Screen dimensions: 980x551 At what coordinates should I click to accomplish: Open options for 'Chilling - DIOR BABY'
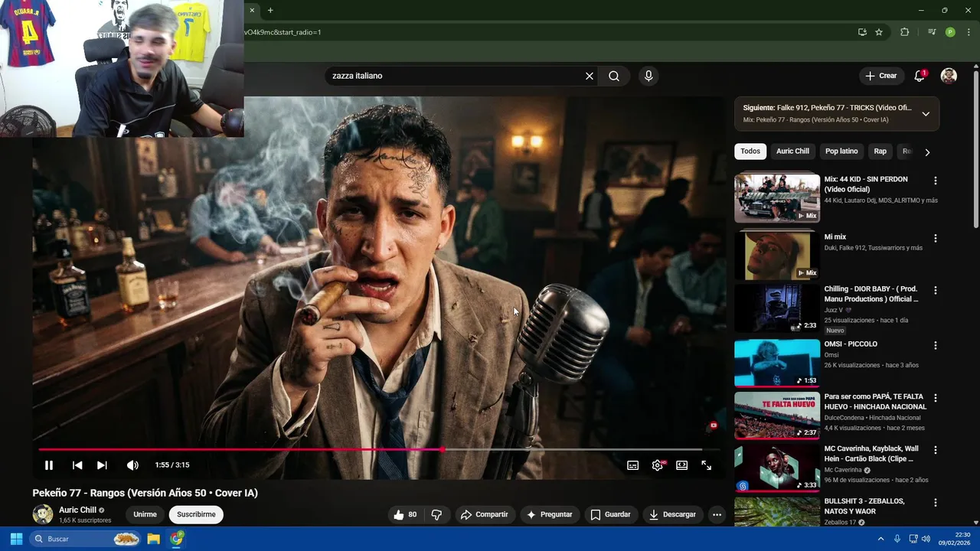[x=935, y=291]
